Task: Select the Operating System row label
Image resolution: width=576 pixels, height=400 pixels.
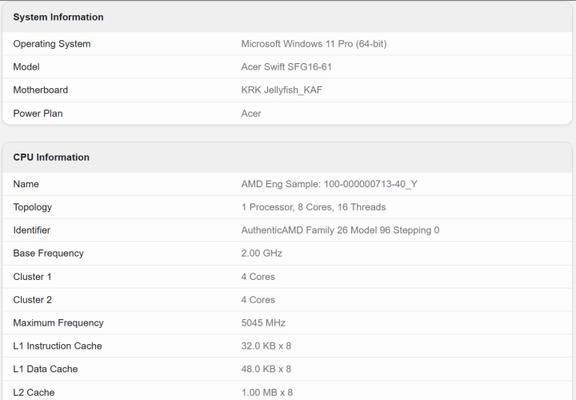Action: (x=52, y=44)
